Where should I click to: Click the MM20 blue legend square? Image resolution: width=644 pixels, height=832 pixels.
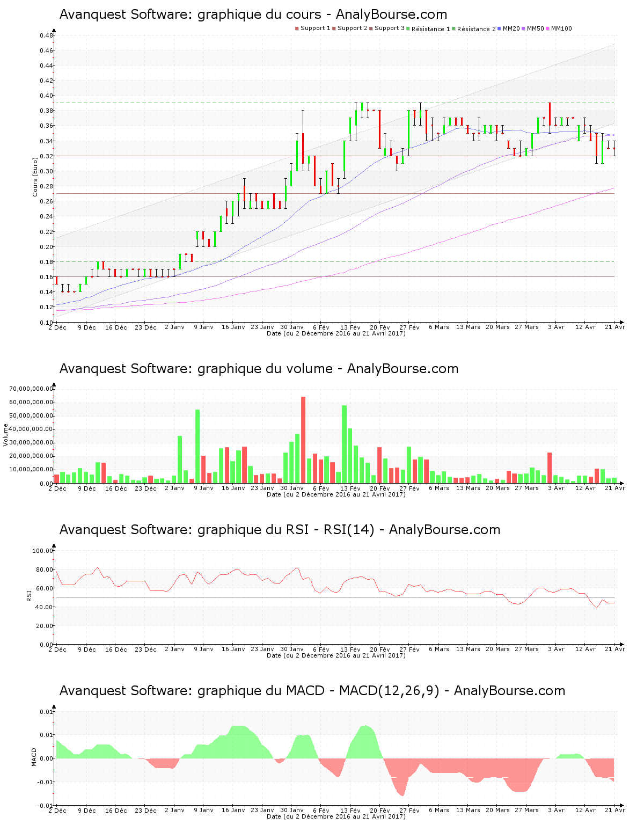[x=500, y=28]
